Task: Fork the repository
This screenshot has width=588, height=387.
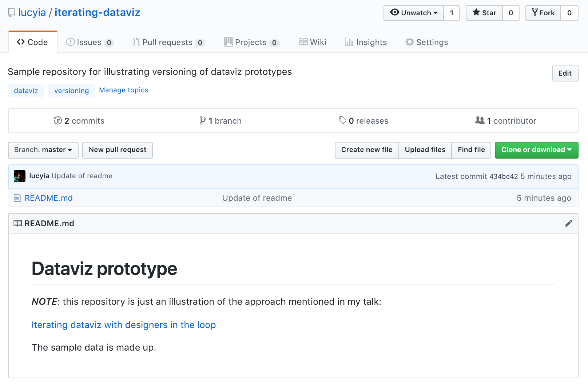Action: 543,13
